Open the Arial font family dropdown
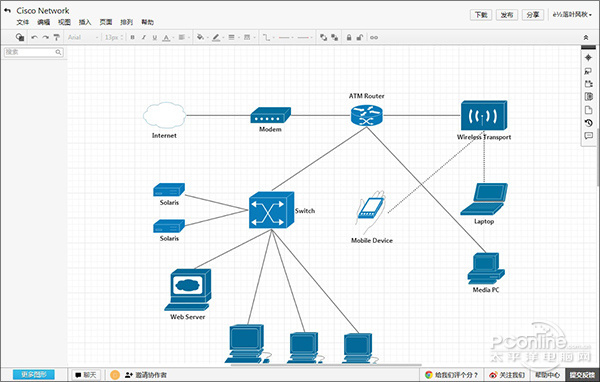 tap(83, 37)
